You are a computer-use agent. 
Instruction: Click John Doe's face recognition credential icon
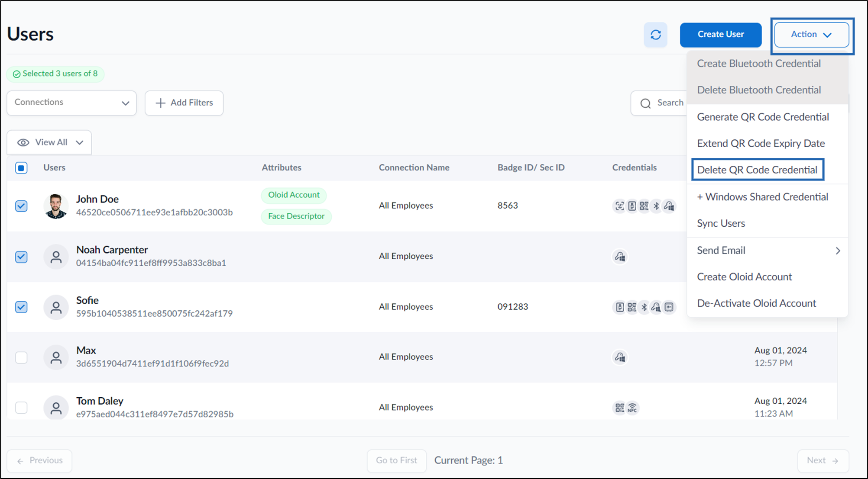[x=620, y=206]
